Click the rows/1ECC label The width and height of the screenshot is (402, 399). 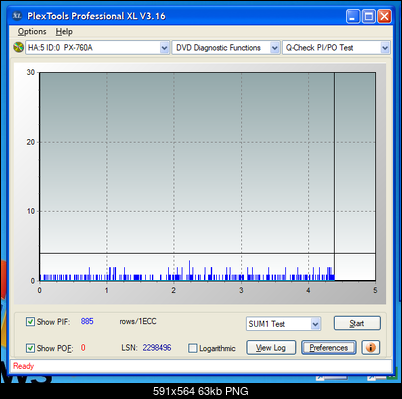138,321
